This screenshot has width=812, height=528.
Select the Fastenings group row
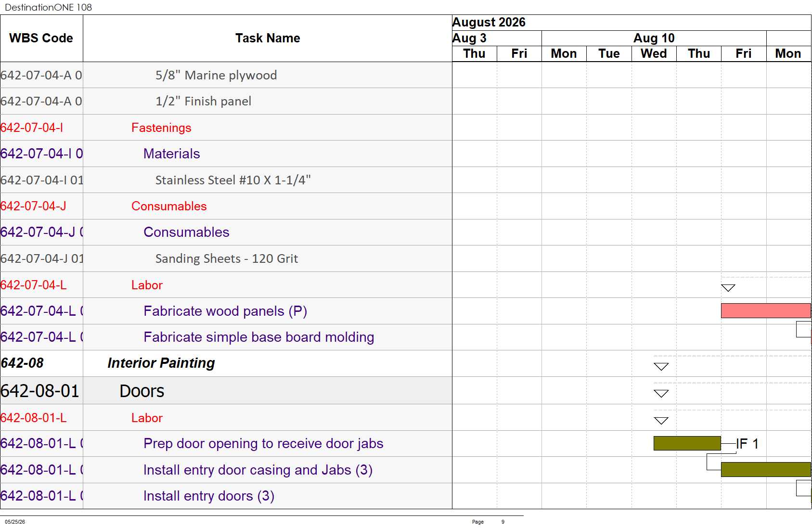click(226, 128)
